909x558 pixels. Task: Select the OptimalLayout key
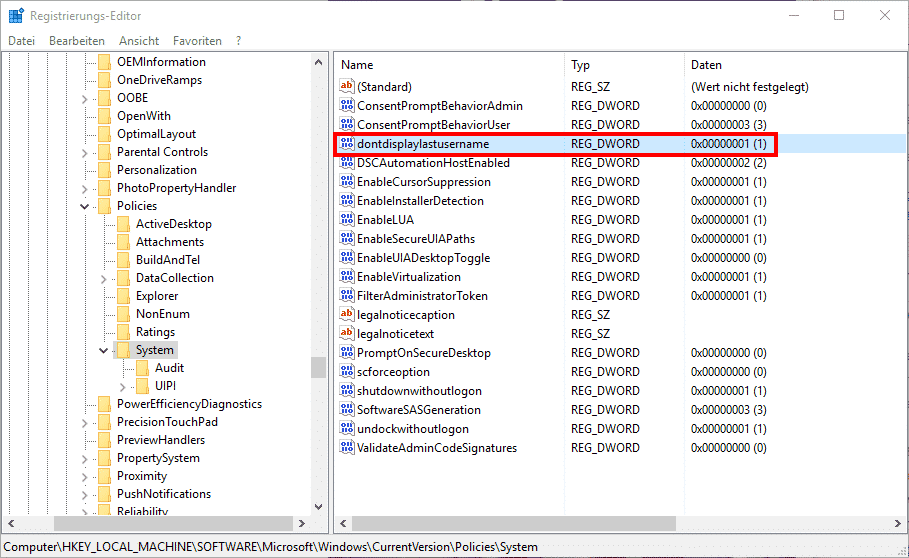point(157,134)
